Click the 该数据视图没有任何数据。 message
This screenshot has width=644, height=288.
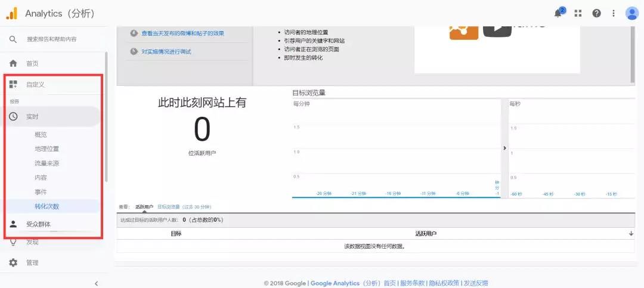tap(375, 246)
